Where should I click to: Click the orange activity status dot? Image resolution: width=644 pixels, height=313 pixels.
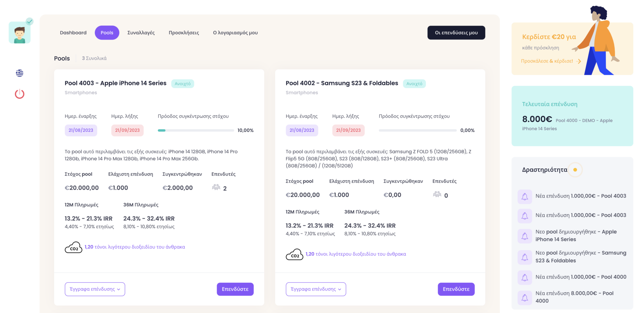pyautogui.click(x=575, y=170)
